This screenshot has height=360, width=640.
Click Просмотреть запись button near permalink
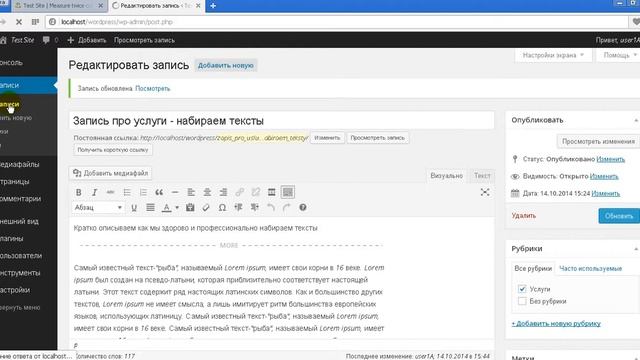pos(378,138)
